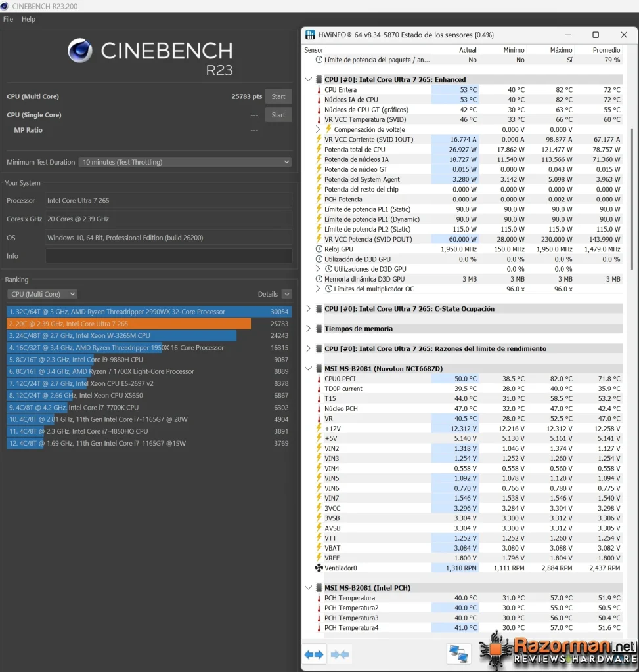Select Intel Core i9-9880H ranking row
This screenshot has width=639, height=672.
coord(149,360)
